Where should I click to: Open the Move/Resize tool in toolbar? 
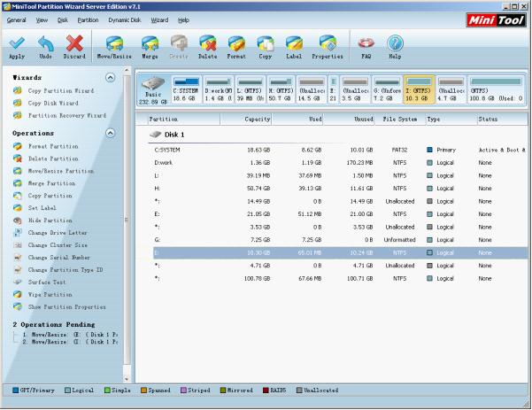pos(114,48)
